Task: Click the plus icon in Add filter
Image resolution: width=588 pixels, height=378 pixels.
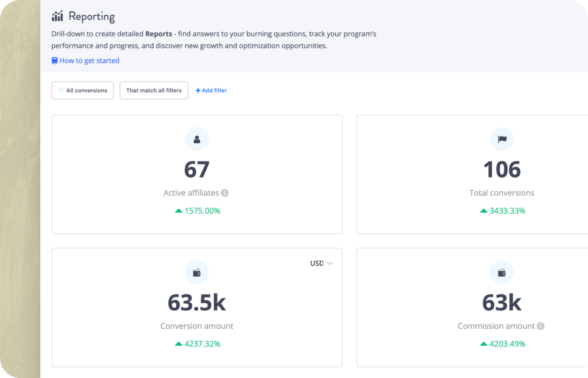Action: tap(198, 90)
